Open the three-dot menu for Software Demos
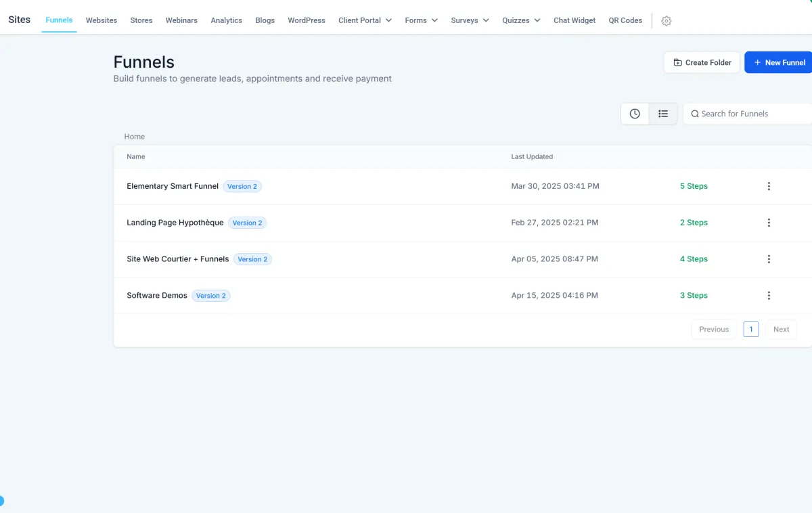 point(769,296)
